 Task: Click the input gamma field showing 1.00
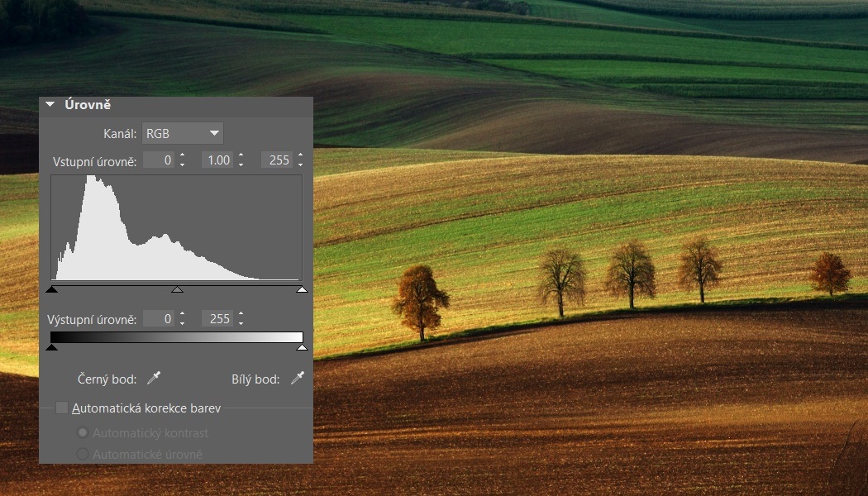pyautogui.click(x=217, y=160)
